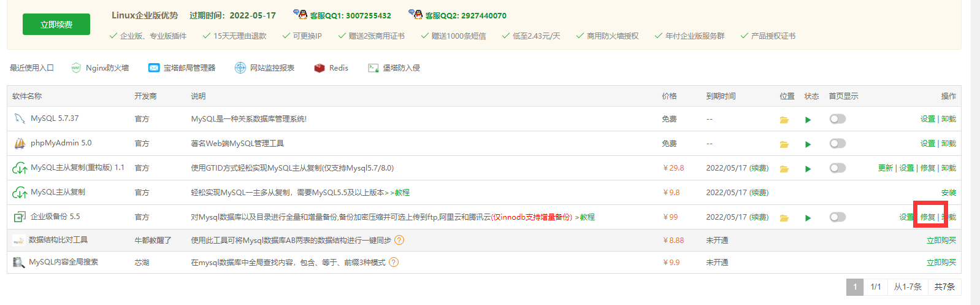Click 修复 for MySQL主从复制(重构版)
The height and width of the screenshot is (305, 980).
coord(928,168)
